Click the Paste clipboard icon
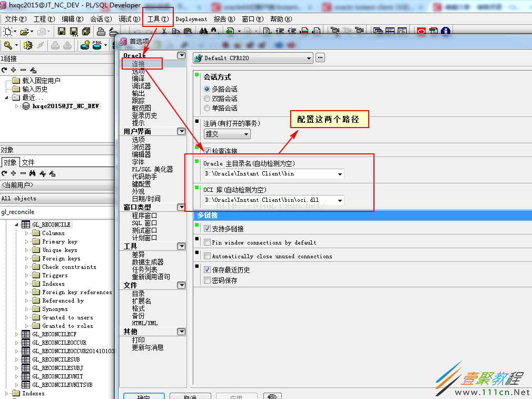This screenshot has height=399, width=532. tap(188, 31)
